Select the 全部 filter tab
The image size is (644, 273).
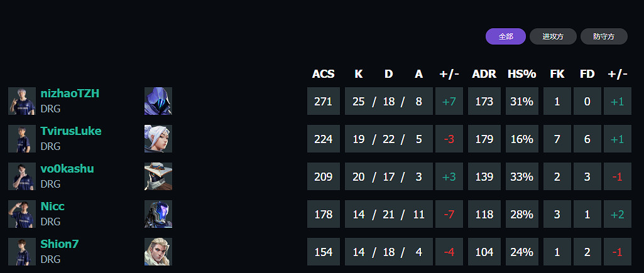coord(506,36)
